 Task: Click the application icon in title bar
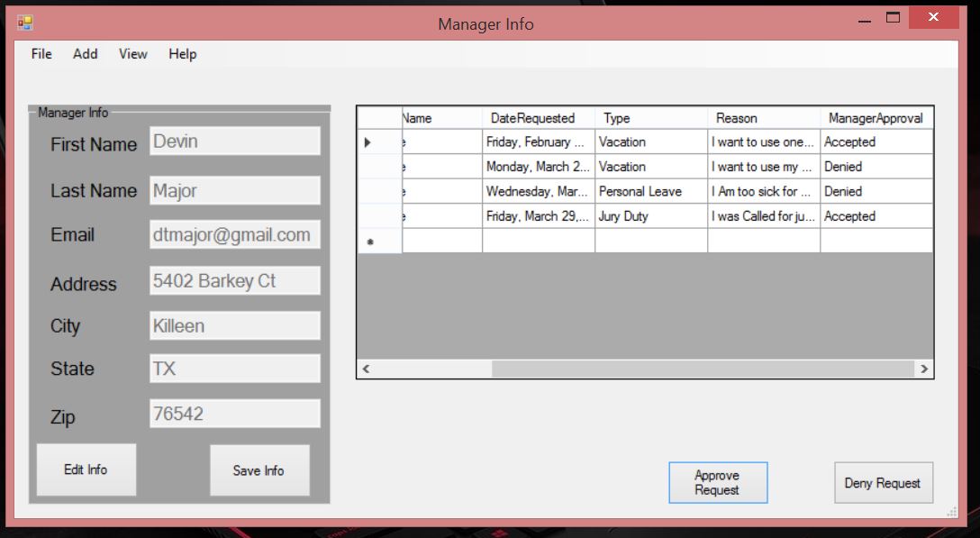coord(24,23)
